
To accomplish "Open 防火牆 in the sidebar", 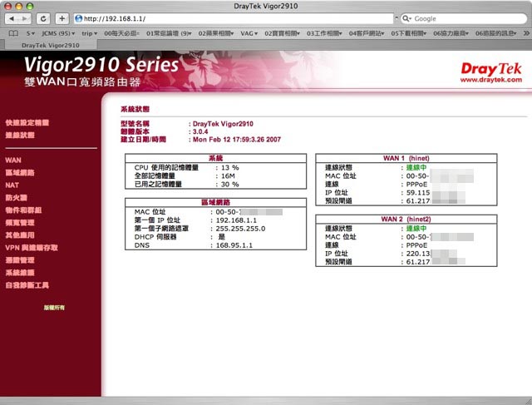I will click(x=16, y=198).
